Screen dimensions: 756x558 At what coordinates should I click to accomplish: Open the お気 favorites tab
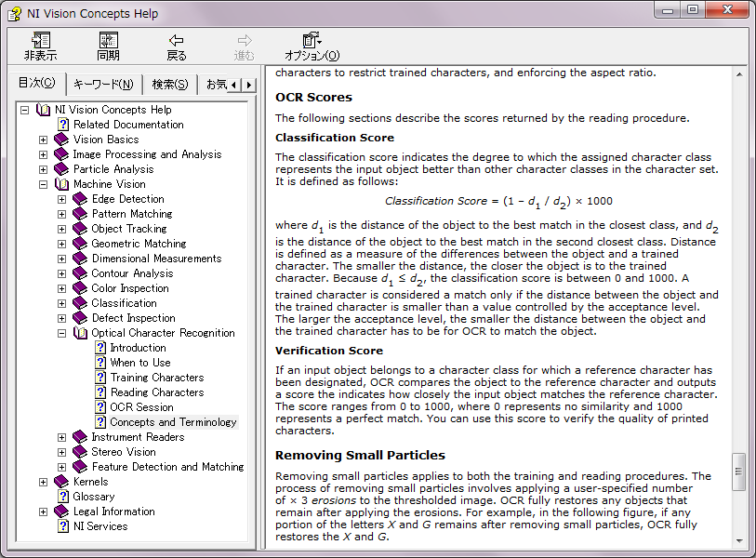coord(216,85)
